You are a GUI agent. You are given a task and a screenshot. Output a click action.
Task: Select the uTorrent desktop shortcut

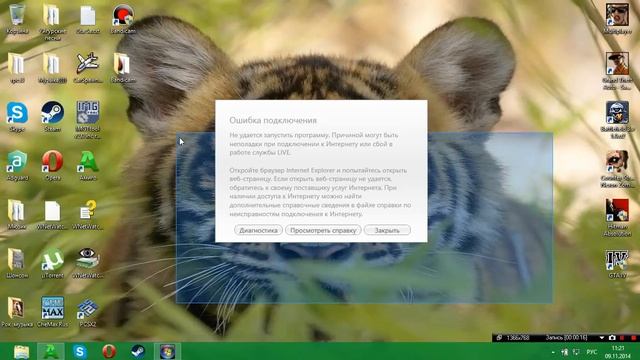(52, 263)
